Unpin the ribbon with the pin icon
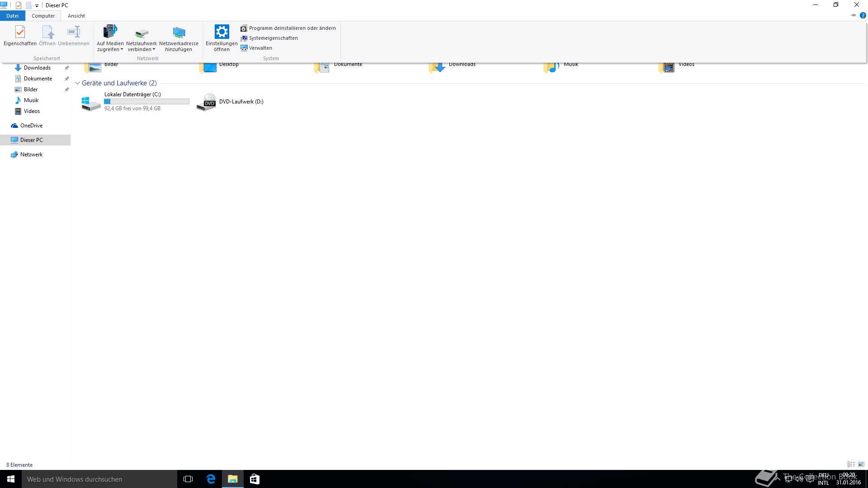Viewport: 868px width, 488px height. tap(853, 15)
